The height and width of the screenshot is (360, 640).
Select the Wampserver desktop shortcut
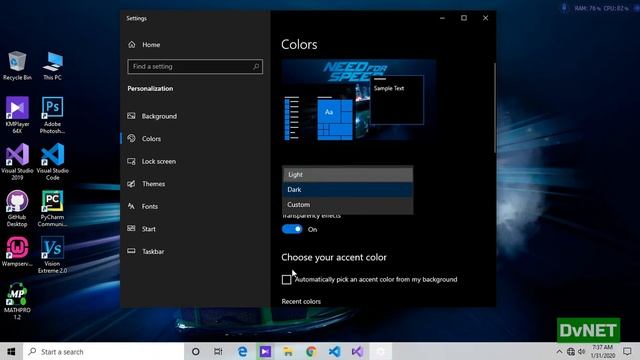click(17, 252)
